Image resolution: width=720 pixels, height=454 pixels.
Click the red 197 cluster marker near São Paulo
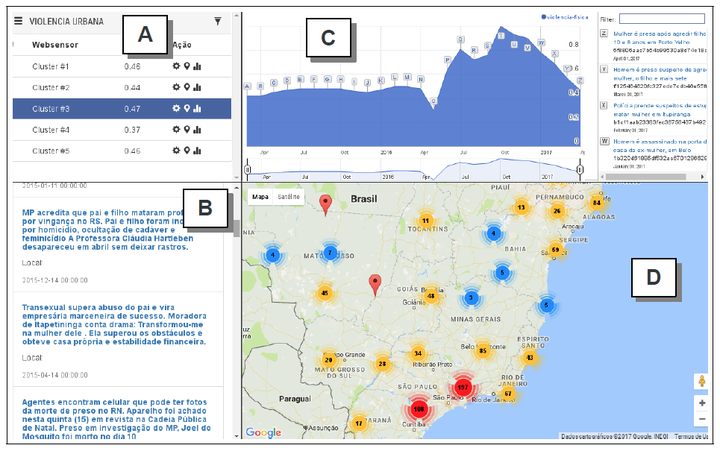[462, 387]
